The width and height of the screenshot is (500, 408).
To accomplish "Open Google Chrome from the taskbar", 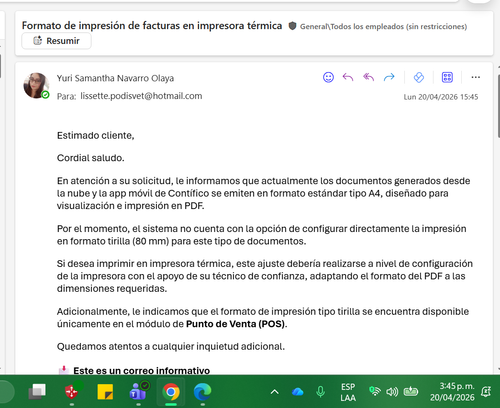I will click(171, 392).
